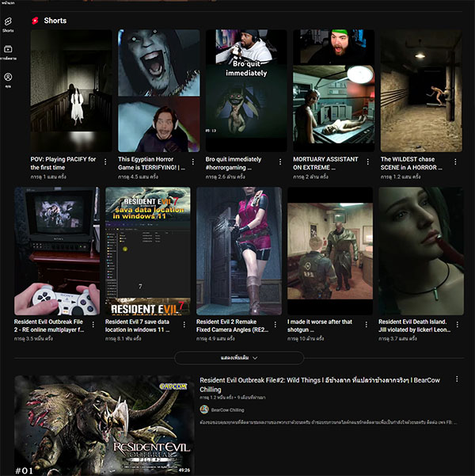Play the Resident Evil Outbreak controller short thumbnail
The height and width of the screenshot is (476, 475).
pyautogui.click(x=57, y=251)
